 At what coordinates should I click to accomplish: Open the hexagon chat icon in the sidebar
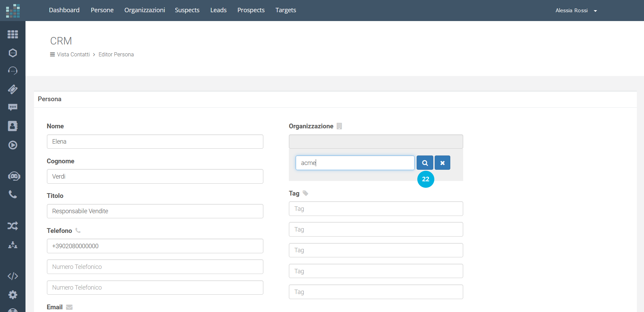tap(13, 53)
